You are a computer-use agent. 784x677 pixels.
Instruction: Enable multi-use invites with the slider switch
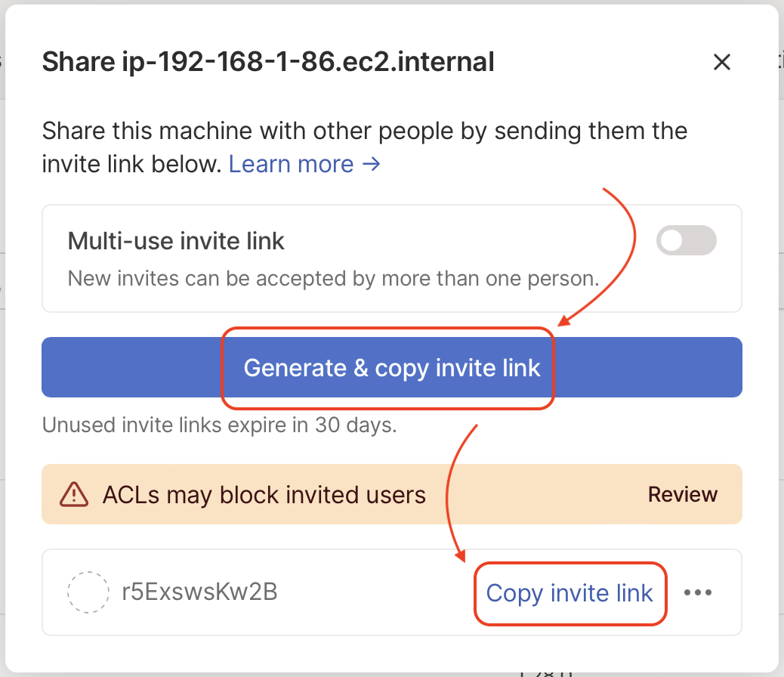coord(686,240)
